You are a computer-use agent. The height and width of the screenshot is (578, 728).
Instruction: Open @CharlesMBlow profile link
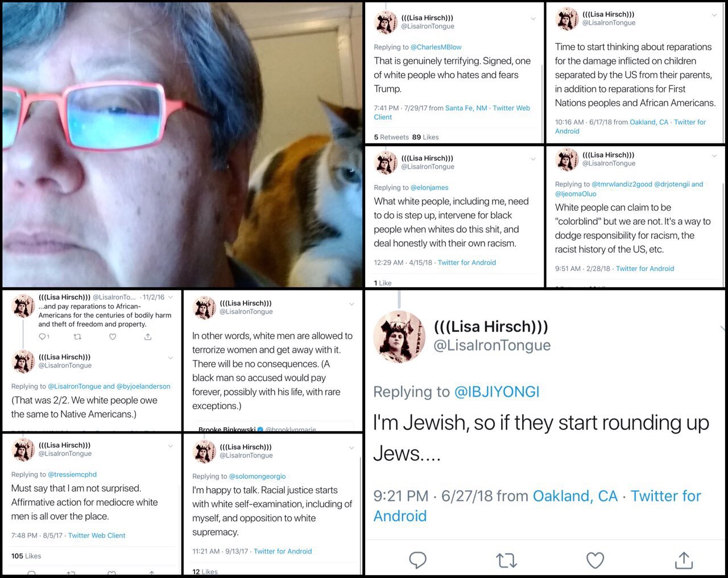pyautogui.click(x=436, y=47)
